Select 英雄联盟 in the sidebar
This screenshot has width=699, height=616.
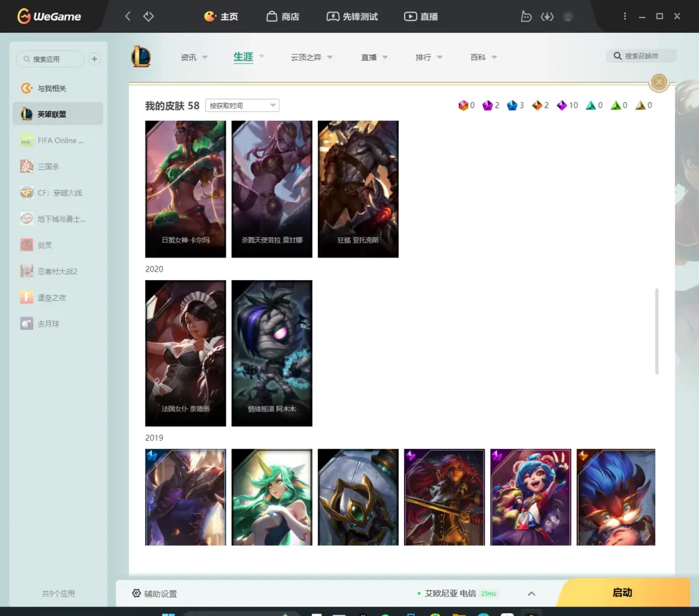pos(58,114)
